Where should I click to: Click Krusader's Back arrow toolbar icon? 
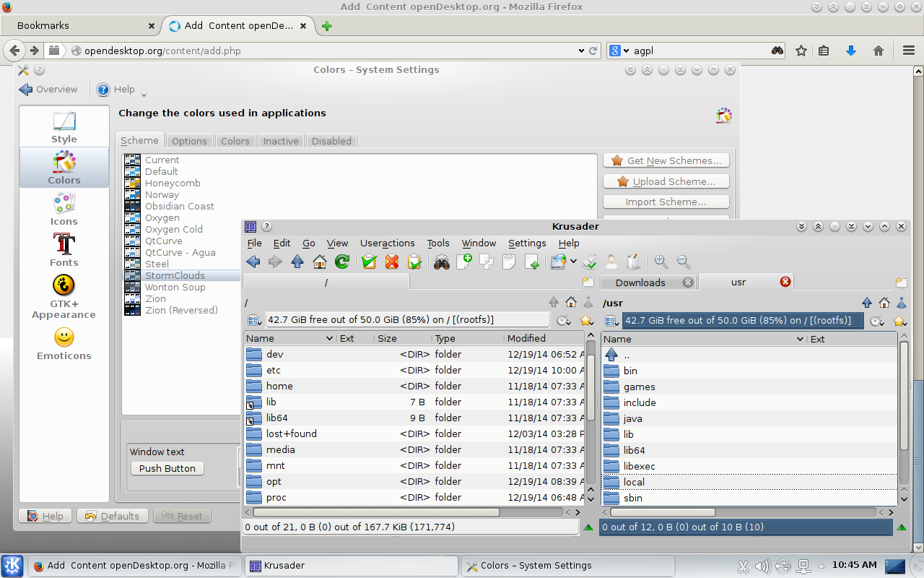click(253, 262)
